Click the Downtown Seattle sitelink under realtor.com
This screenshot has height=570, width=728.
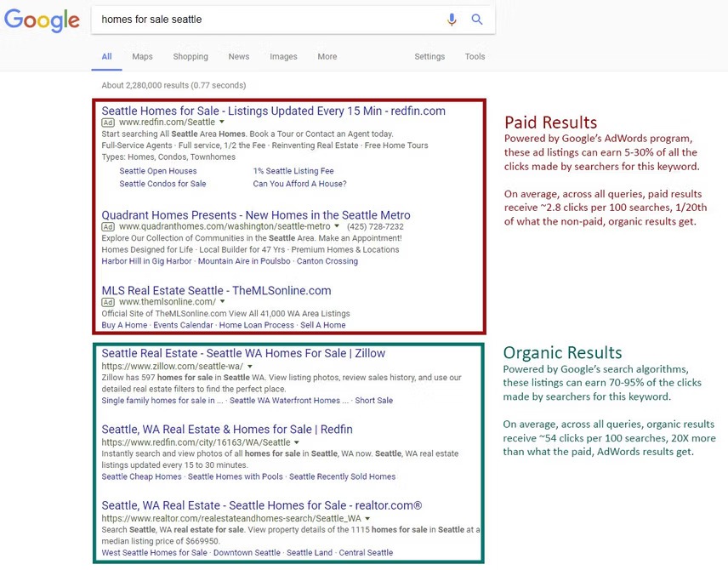click(246, 552)
